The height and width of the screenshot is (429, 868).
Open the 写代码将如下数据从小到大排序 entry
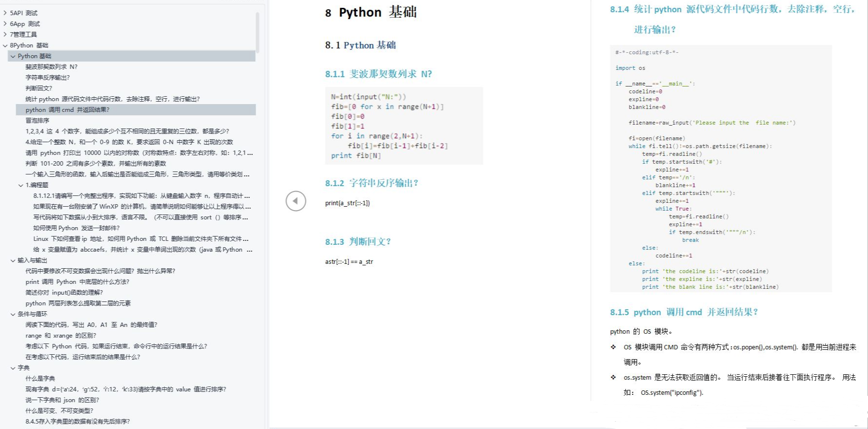141,217
